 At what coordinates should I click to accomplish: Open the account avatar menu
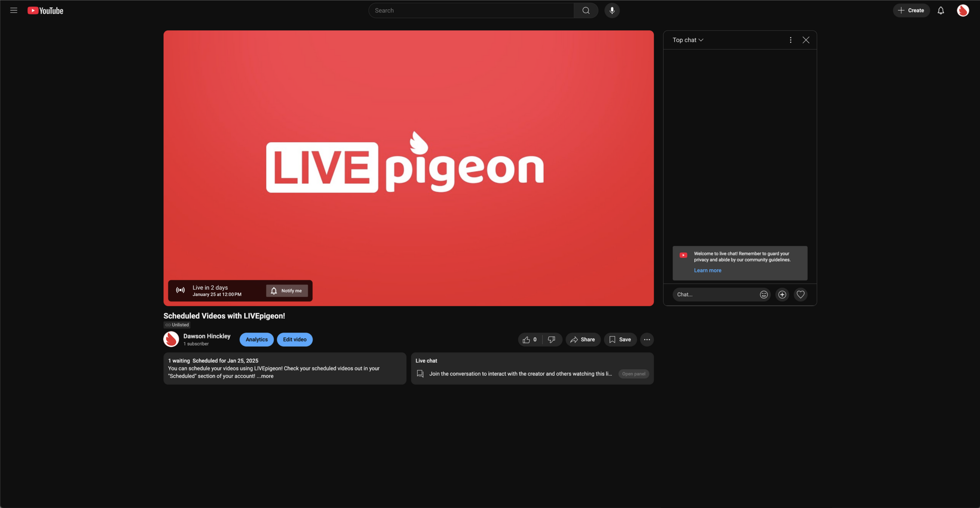coord(963,10)
